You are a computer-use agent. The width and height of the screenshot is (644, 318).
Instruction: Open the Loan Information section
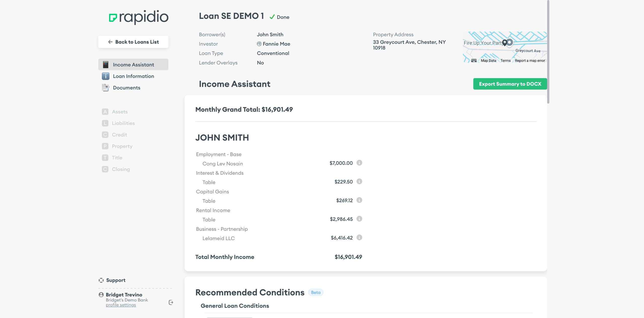pos(133,76)
